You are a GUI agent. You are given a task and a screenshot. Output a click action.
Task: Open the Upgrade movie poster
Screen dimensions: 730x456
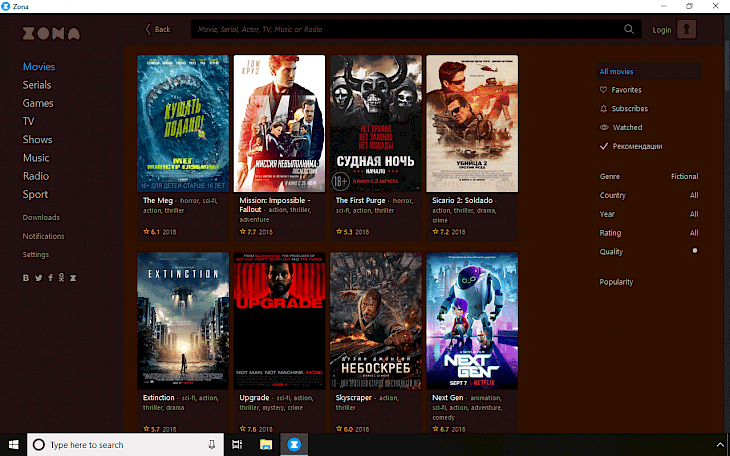point(279,321)
